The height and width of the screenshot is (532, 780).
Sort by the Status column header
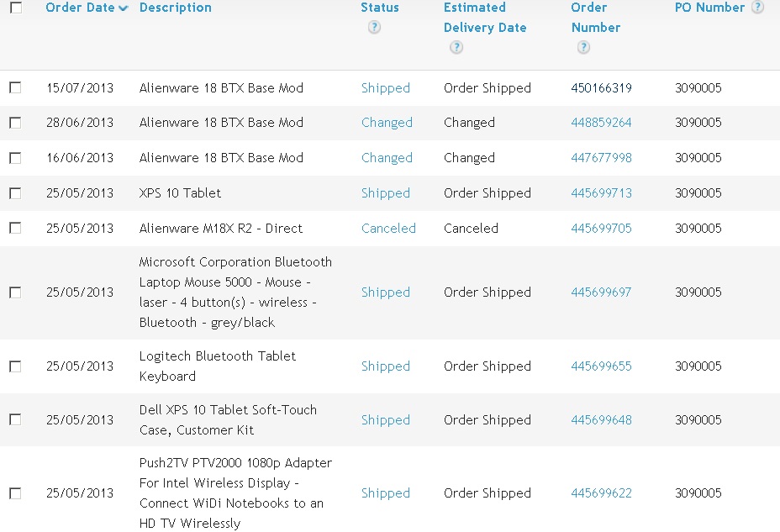tap(380, 8)
